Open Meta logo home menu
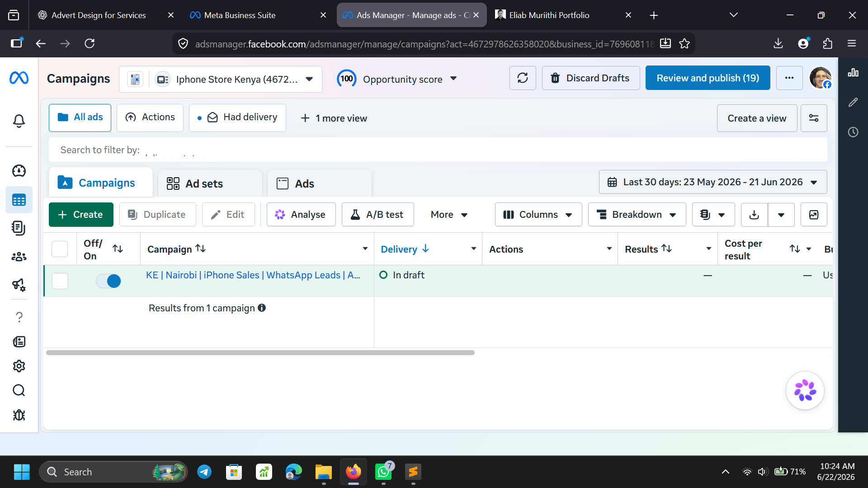This screenshot has width=868, height=488. (19, 78)
